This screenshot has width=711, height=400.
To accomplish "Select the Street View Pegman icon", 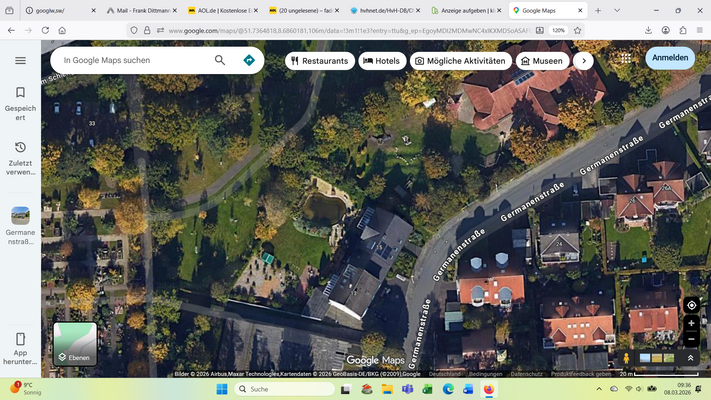I will coord(627,358).
